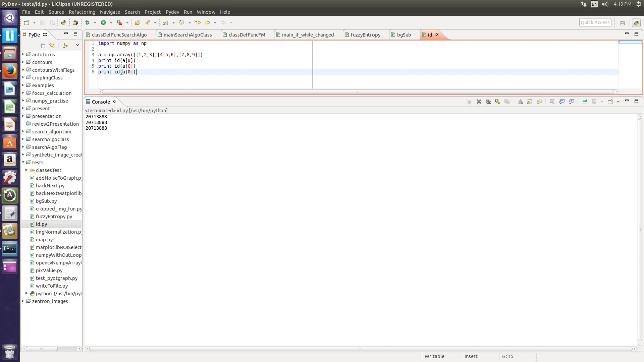Image resolution: width=644 pixels, height=362 pixels.
Task: Remove all terminated launches in console
Action: (x=488, y=102)
